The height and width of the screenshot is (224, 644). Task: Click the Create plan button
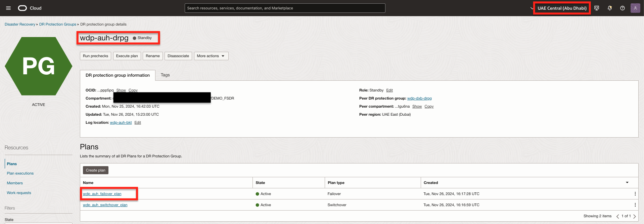pyautogui.click(x=96, y=170)
